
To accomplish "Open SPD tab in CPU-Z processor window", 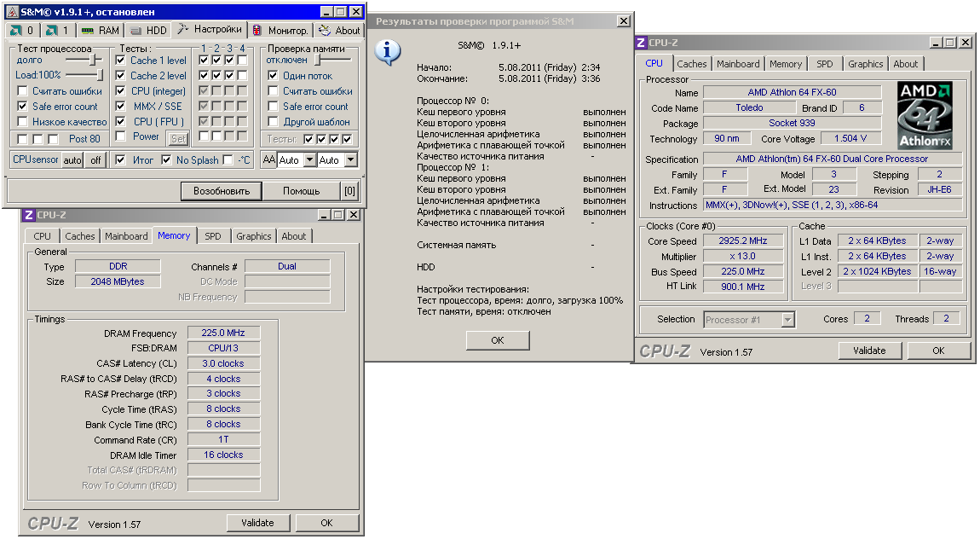I will (824, 64).
